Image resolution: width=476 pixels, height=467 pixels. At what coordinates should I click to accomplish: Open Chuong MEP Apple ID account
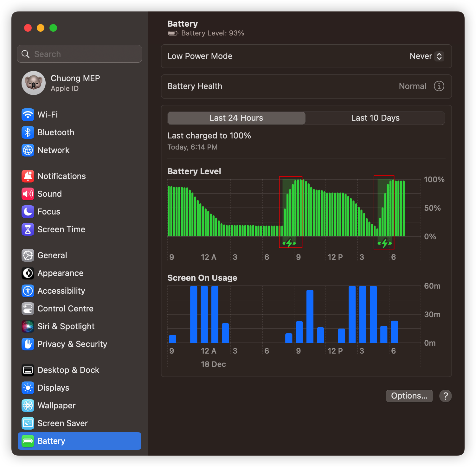point(75,83)
